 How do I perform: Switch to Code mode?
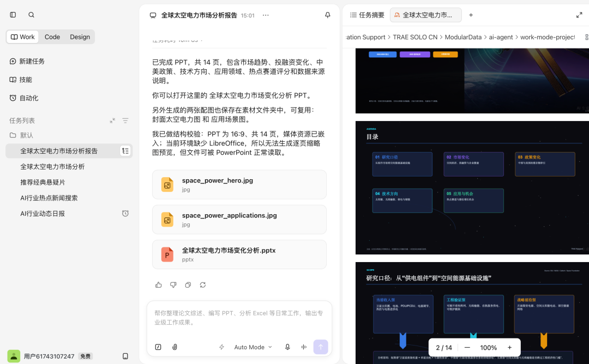tap(52, 37)
